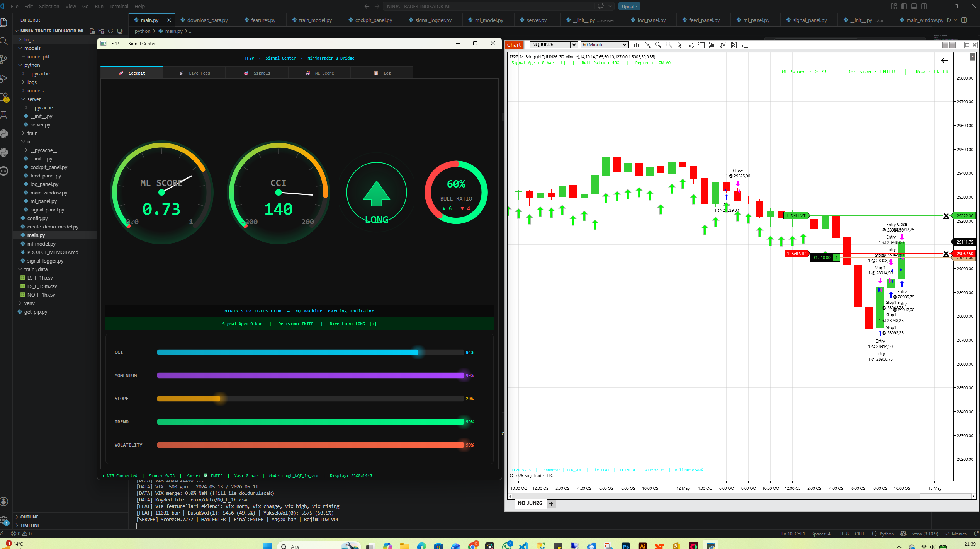The image size is (980, 549).
Task: Split the editor to the right
Action: pos(964,20)
